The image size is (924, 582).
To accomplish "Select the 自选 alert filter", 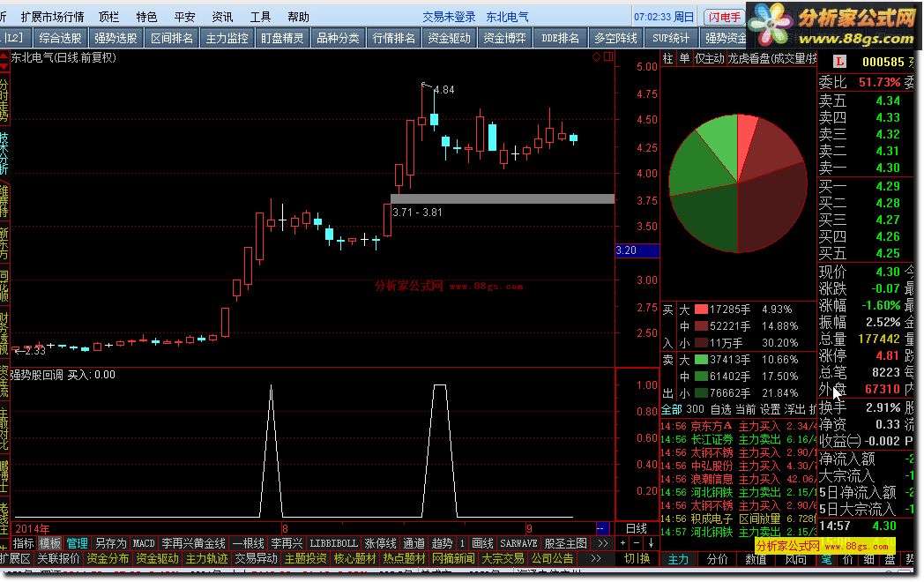I will pyautogui.click(x=720, y=409).
